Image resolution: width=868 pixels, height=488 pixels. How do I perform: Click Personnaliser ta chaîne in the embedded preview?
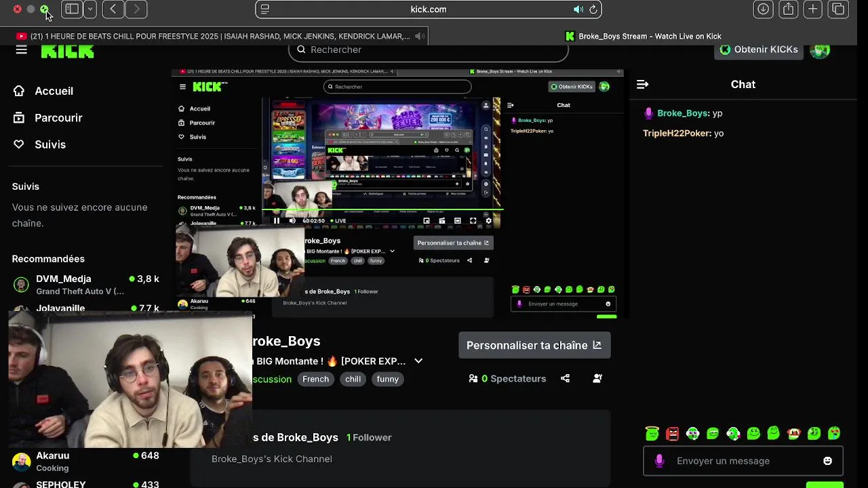[452, 243]
